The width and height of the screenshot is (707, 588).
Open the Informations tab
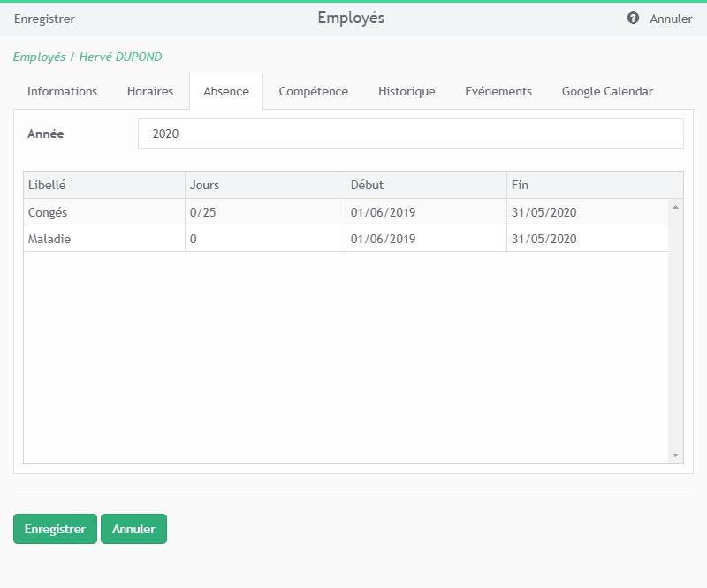point(62,91)
